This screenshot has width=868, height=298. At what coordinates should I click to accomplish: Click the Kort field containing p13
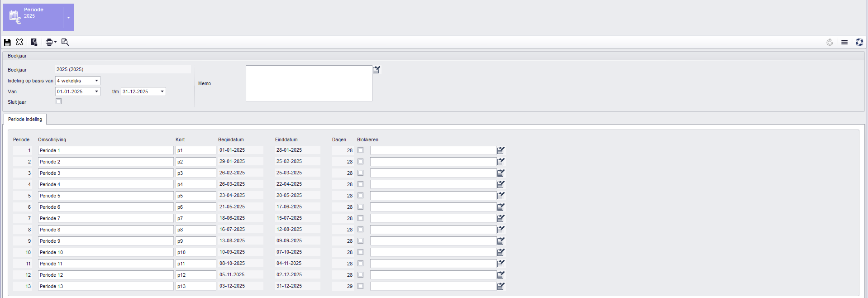[196, 286]
